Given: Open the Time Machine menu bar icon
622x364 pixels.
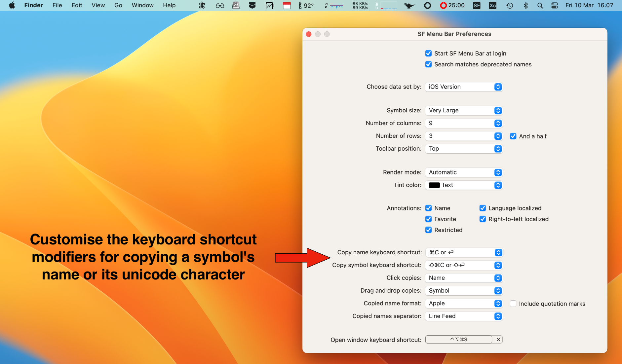Looking at the screenshot, I should click(x=510, y=5).
